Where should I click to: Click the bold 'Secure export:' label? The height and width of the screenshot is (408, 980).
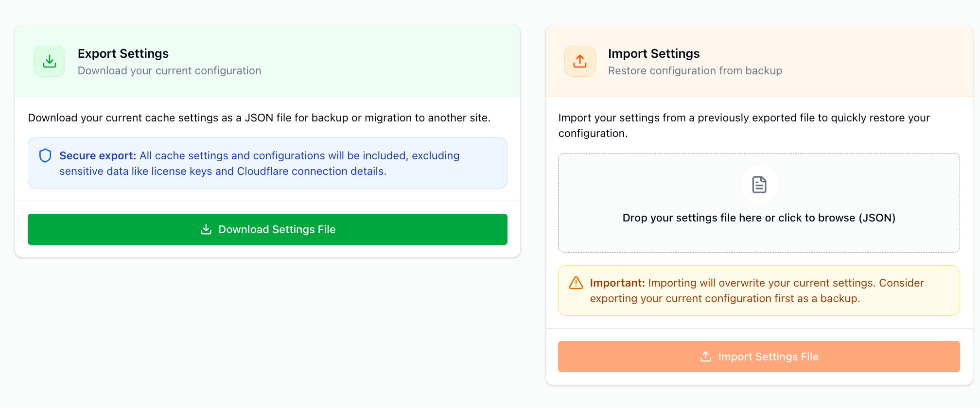pyautogui.click(x=98, y=155)
